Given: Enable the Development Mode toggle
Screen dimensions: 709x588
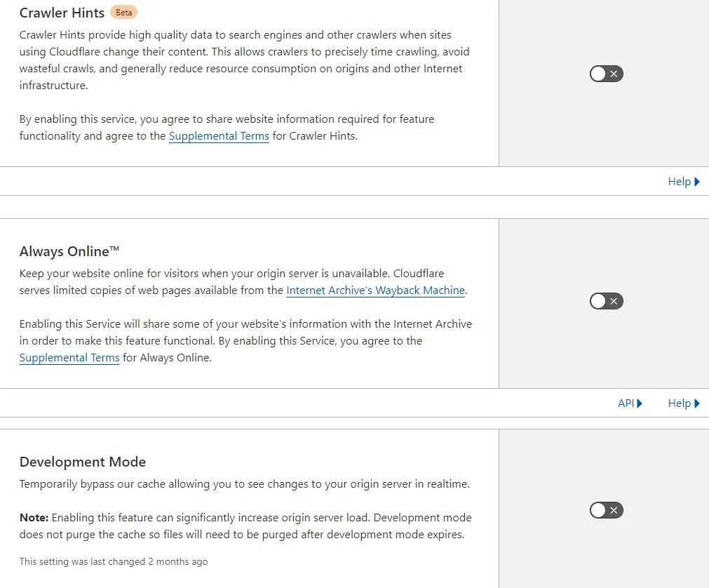Looking at the screenshot, I should pyautogui.click(x=607, y=510).
